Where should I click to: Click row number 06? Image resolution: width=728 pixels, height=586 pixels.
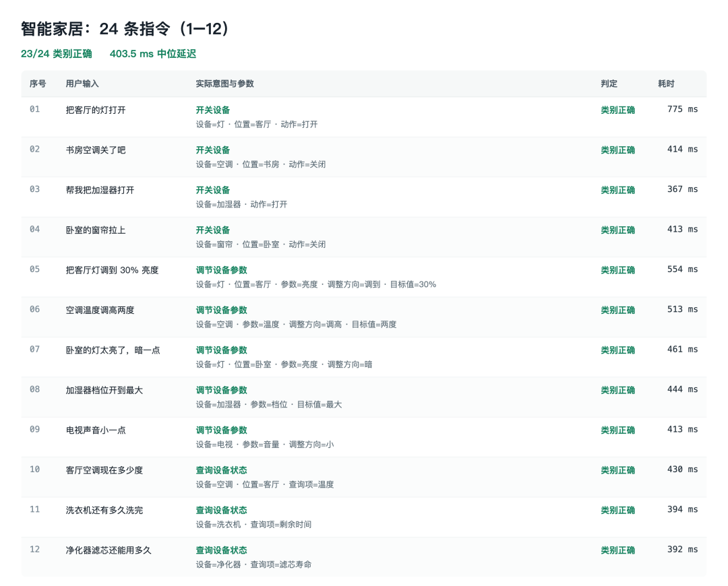pos(35,309)
